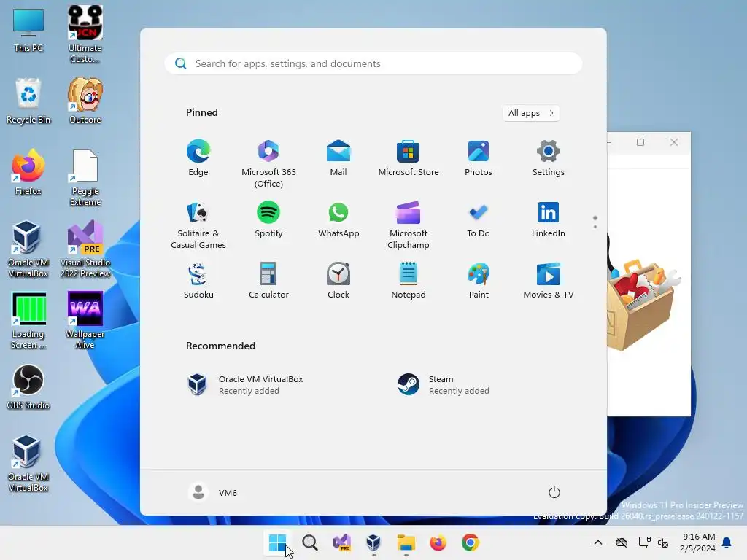Open Visual Studio Preview from taskbar

[x=341, y=542]
